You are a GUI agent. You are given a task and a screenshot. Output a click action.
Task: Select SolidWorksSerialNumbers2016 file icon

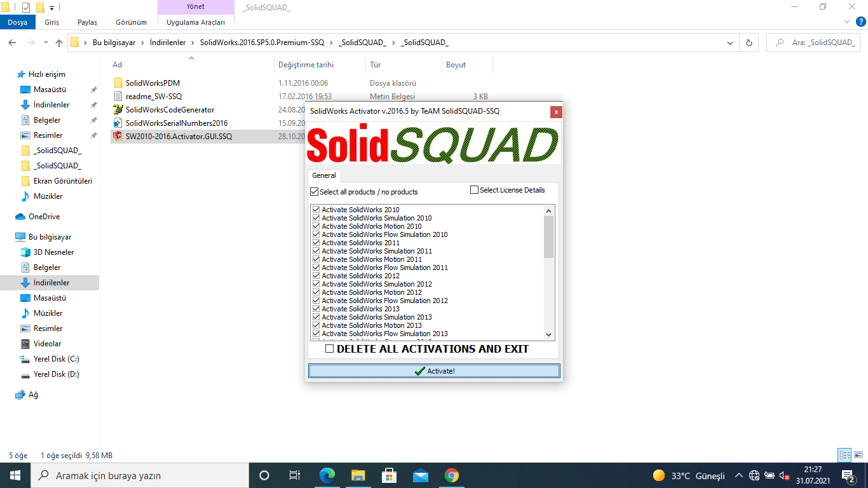(x=118, y=123)
